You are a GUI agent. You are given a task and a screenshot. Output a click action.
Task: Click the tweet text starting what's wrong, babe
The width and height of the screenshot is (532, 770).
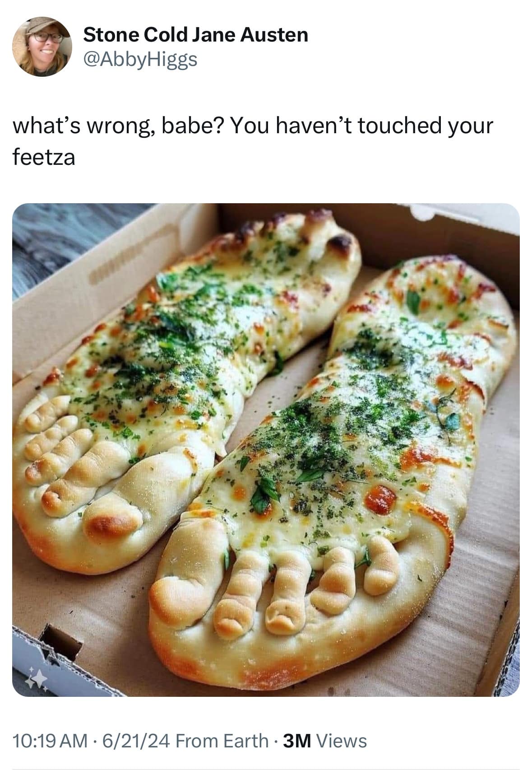pyautogui.click(x=253, y=141)
